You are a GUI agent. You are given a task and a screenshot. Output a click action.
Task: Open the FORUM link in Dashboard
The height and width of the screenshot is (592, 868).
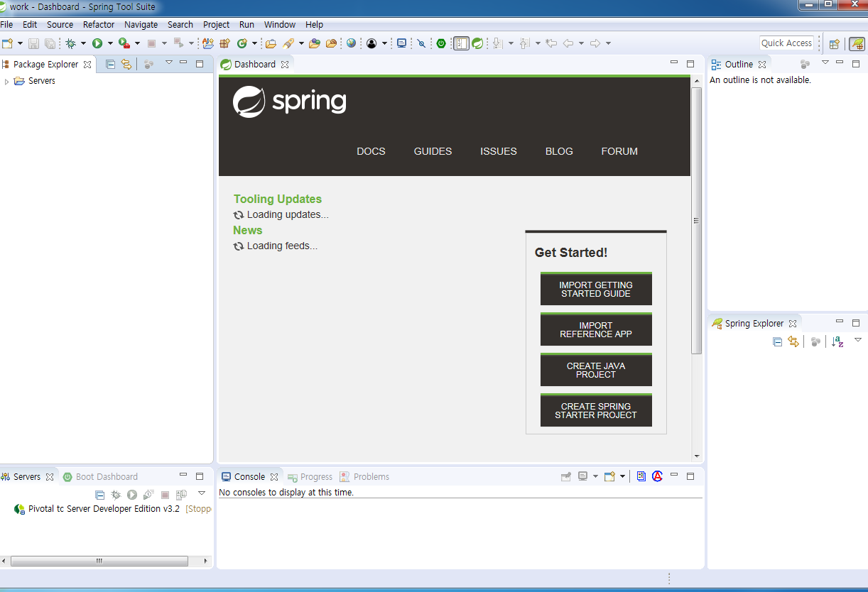pos(619,151)
